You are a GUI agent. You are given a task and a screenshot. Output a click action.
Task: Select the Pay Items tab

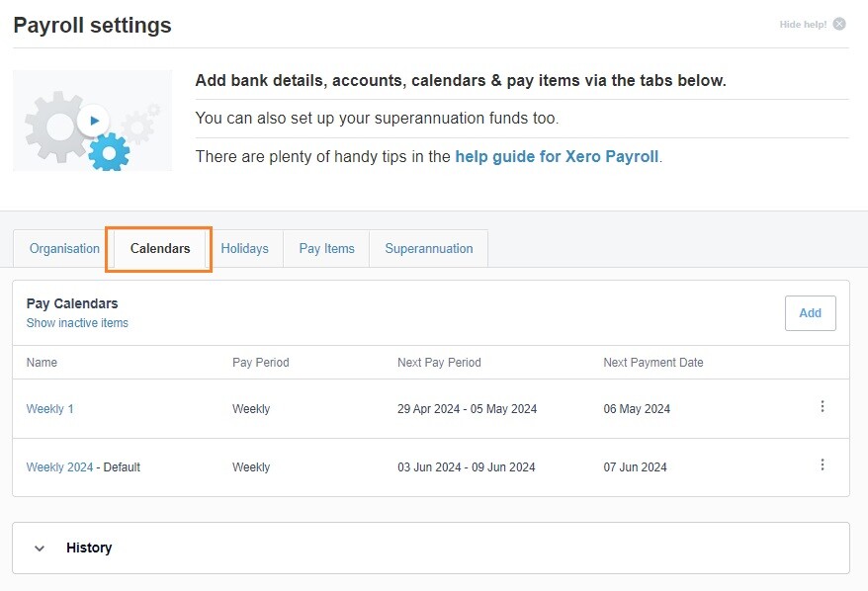click(326, 248)
